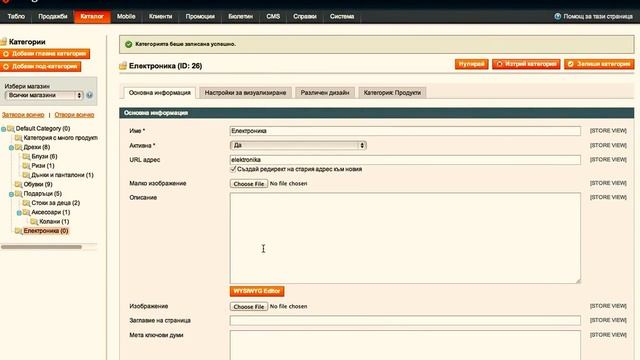Open the WYSIWYG Editor
640x360 pixels.
coord(257,291)
